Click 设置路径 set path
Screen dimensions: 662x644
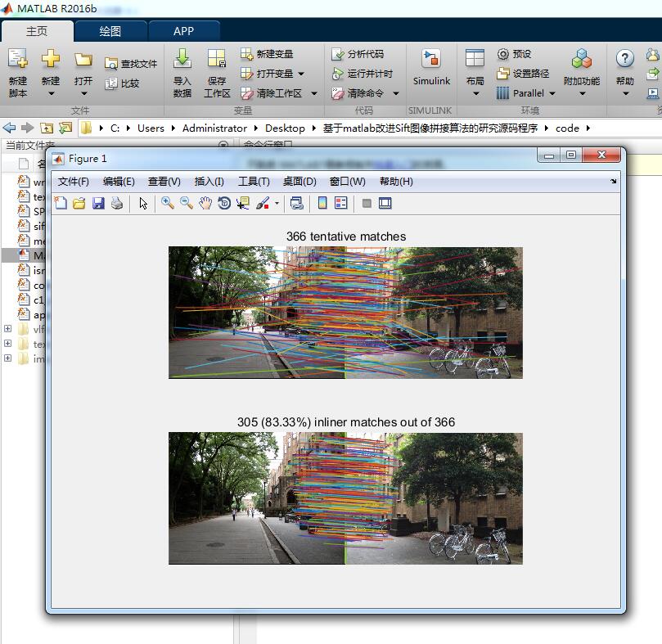523,74
